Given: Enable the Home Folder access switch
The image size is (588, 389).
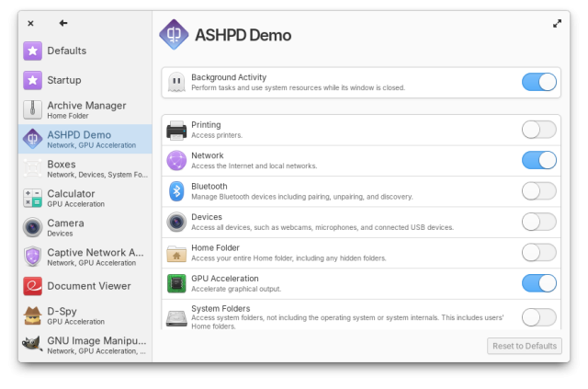Looking at the screenshot, I should pyautogui.click(x=539, y=253).
